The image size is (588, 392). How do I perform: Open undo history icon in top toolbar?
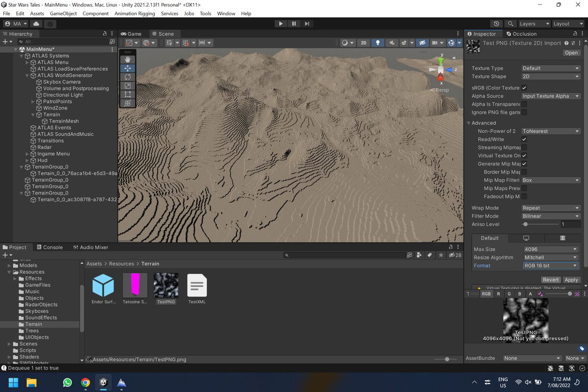tap(496, 24)
